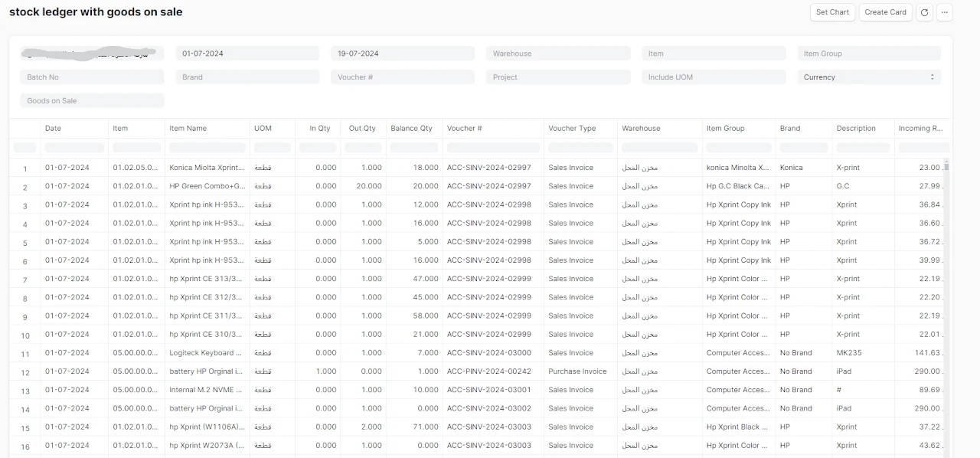Click the HP Green Combo+G item name cell

(x=207, y=186)
